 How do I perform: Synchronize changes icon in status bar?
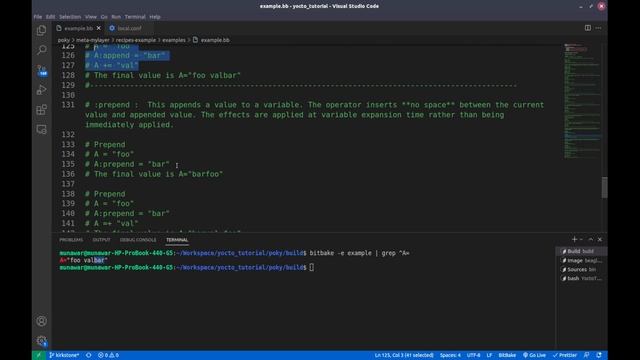89,355
